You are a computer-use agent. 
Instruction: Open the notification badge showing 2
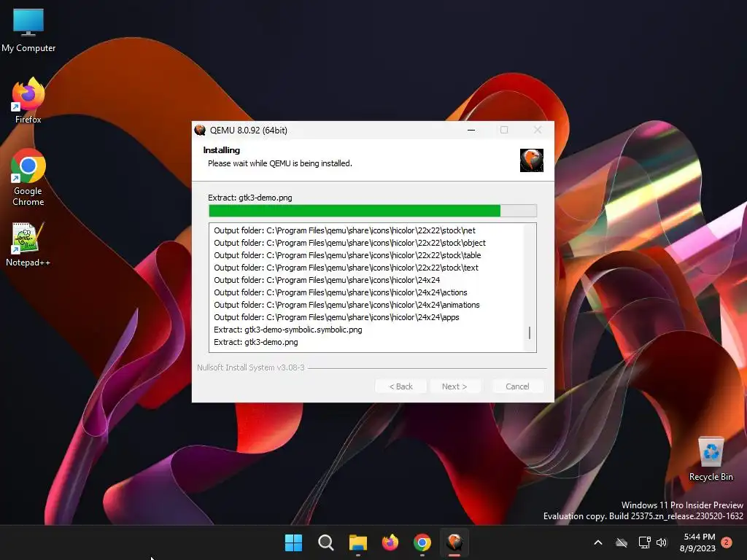pos(727,542)
